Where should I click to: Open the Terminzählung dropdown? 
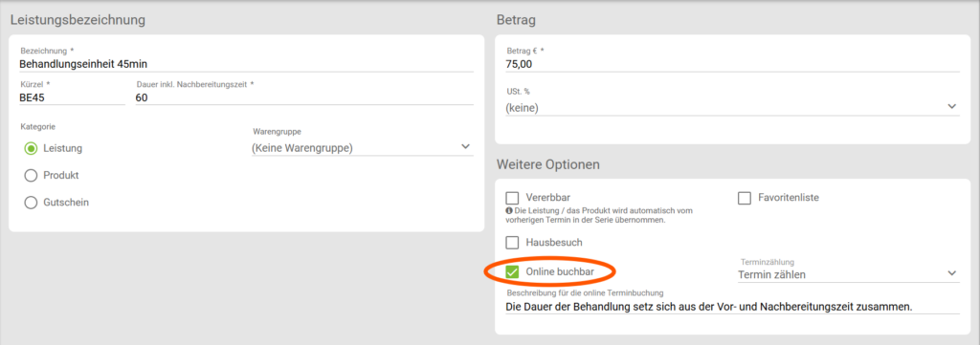[848, 274]
